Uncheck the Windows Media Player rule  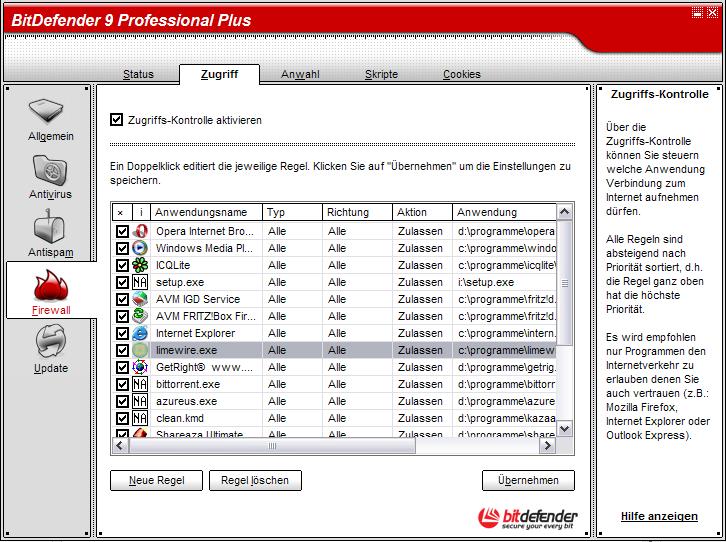coord(122,249)
